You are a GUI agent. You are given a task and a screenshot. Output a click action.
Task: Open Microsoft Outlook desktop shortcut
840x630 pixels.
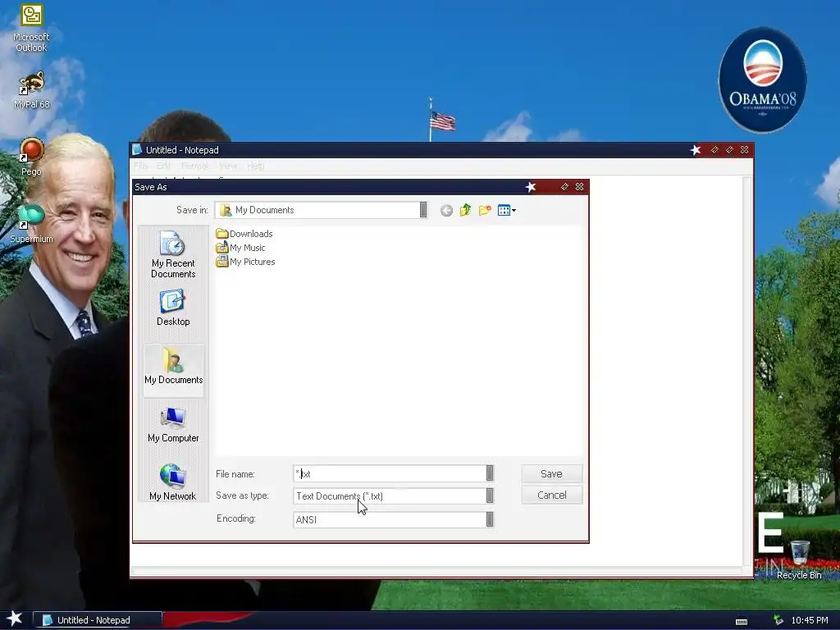coord(31,28)
